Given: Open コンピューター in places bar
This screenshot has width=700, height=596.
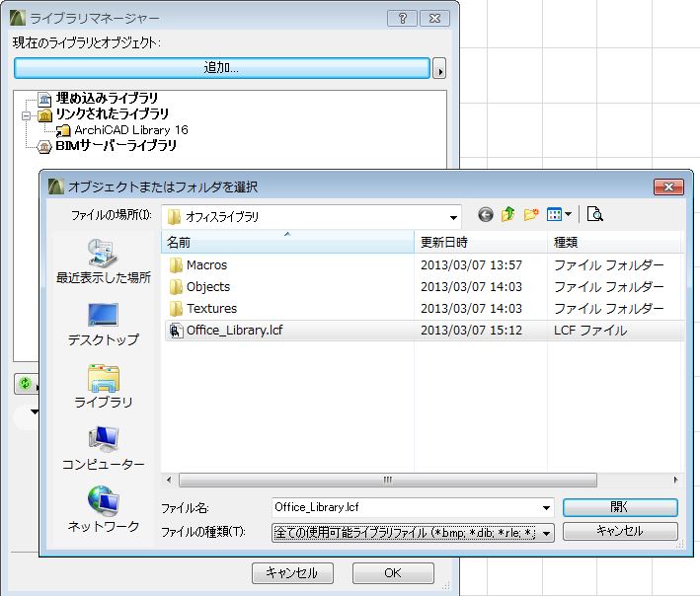Looking at the screenshot, I should pyautogui.click(x=103, y=449).
